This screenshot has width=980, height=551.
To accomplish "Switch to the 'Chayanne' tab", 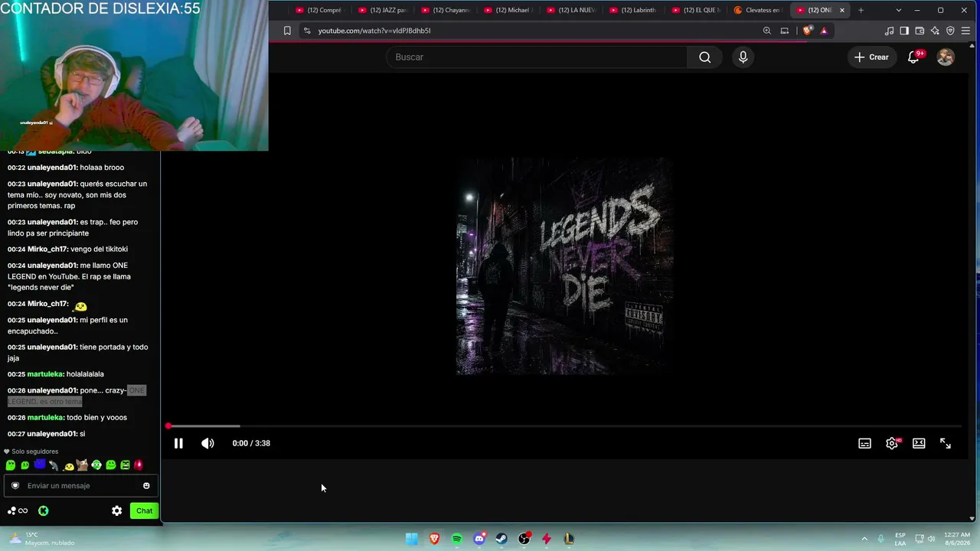I will [x=446, y=10].
